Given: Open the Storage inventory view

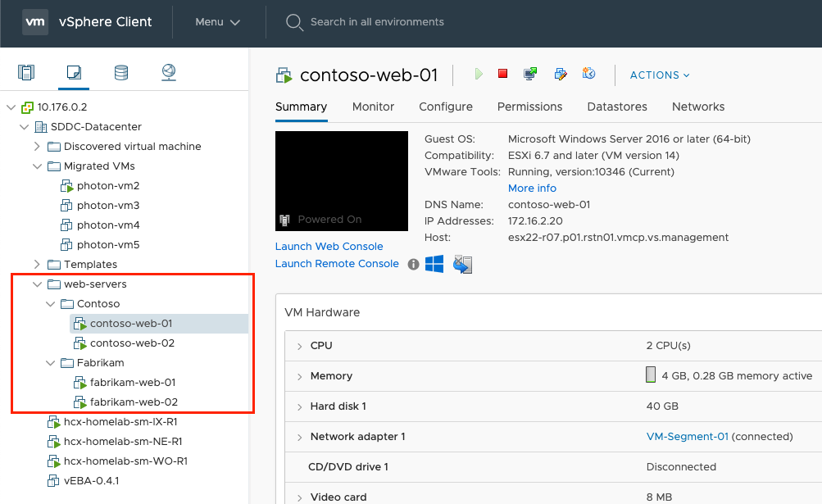Looking at the screenshot, I should [120, 72].
